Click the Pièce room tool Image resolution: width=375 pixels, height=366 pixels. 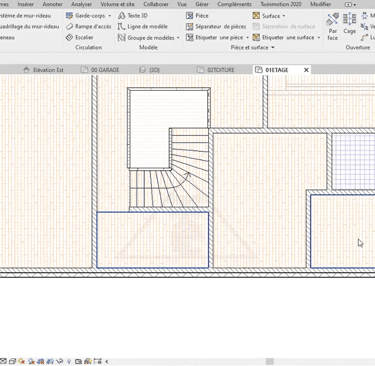(197, 16)
